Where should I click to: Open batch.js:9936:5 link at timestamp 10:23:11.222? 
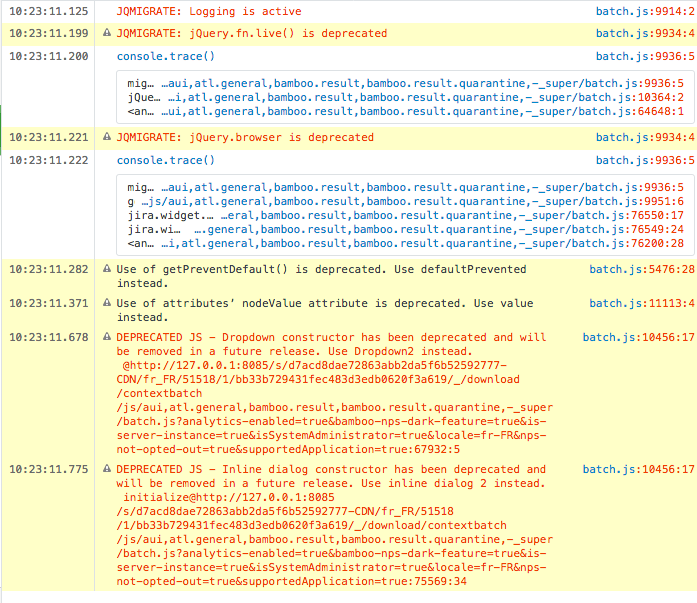pos(645,160)
